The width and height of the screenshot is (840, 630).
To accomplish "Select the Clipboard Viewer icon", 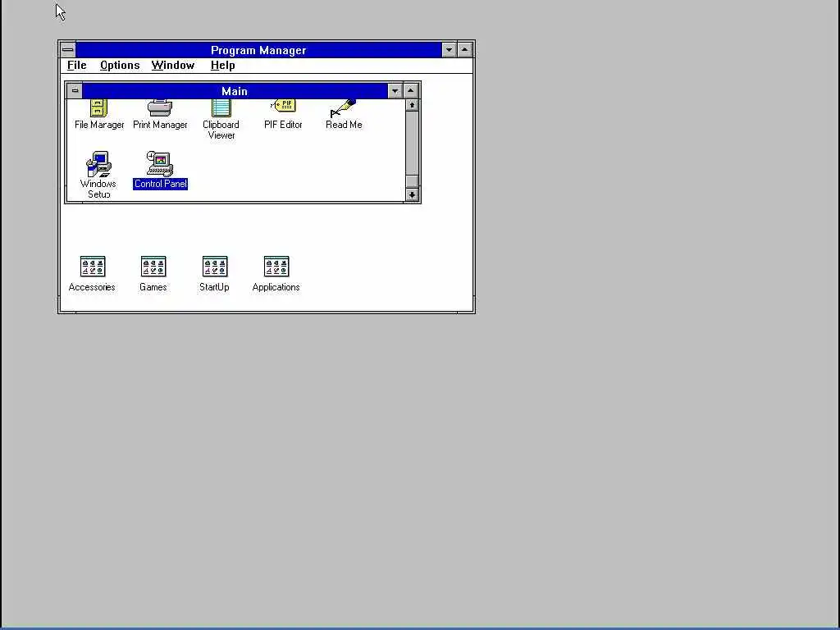I will pyautogui.click(x=221, y=120).
